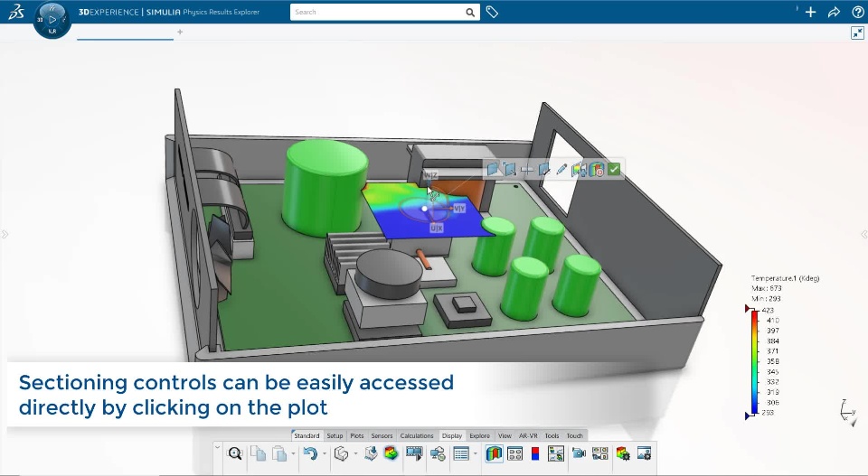Click the colored contour plot icon
The width and height of the screenshot is (868, 476).
[391, 454]
